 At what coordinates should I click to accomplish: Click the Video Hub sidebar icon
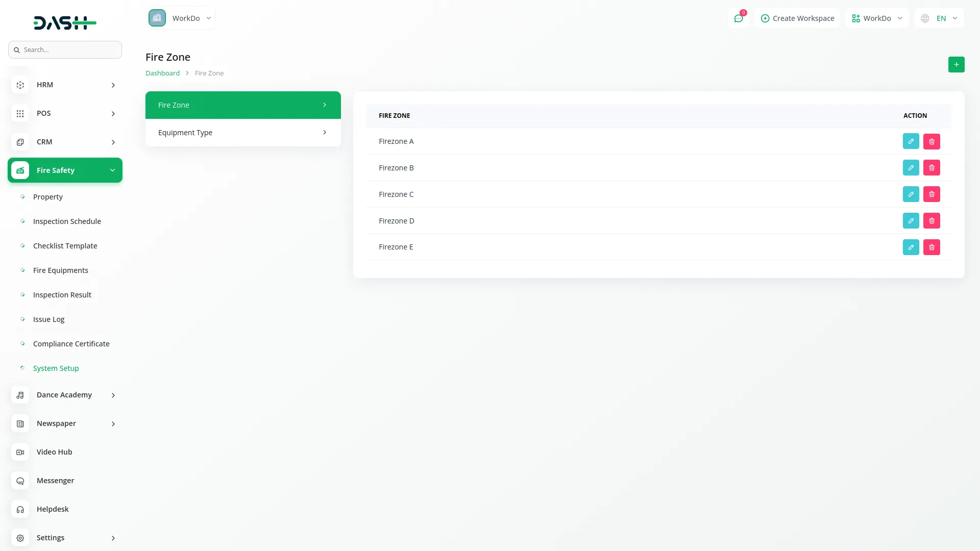20,452
